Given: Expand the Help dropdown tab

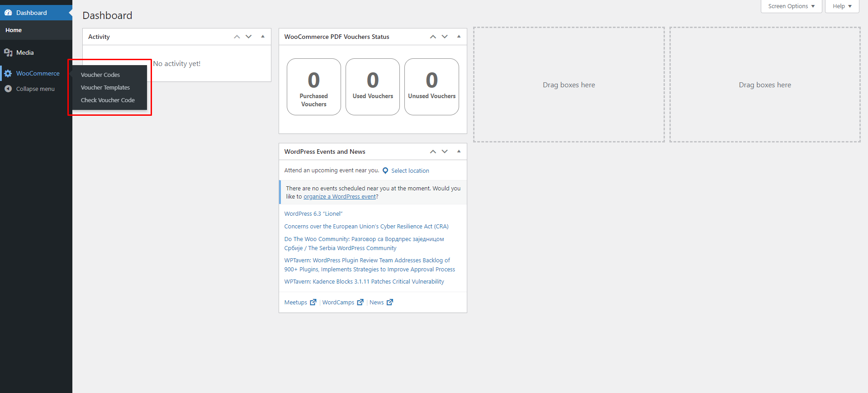Looking at the screenshot, I should point(842,6).
